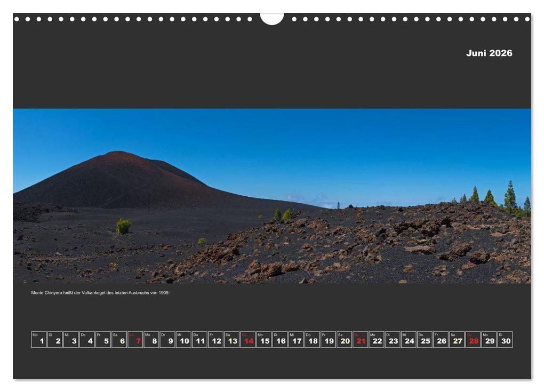Select the red Sunday date 7
The width and height of the screenshot is (544, 392).
137,338
